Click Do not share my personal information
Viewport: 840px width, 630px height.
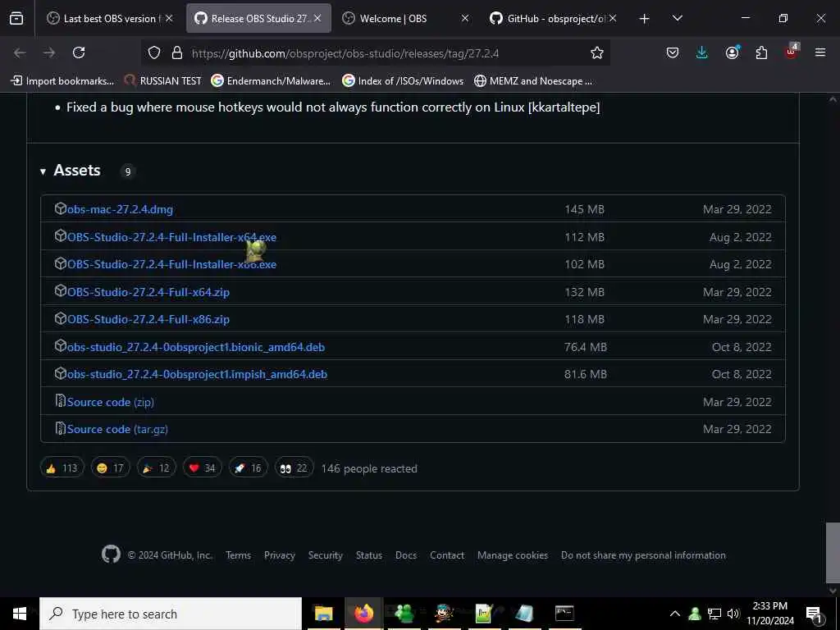(643, 555)
